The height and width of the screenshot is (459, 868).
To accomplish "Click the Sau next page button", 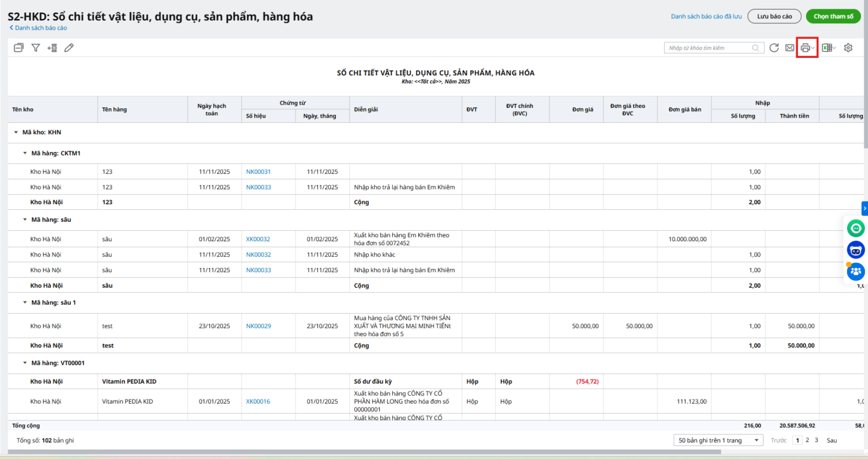I will tap(832, 441).
